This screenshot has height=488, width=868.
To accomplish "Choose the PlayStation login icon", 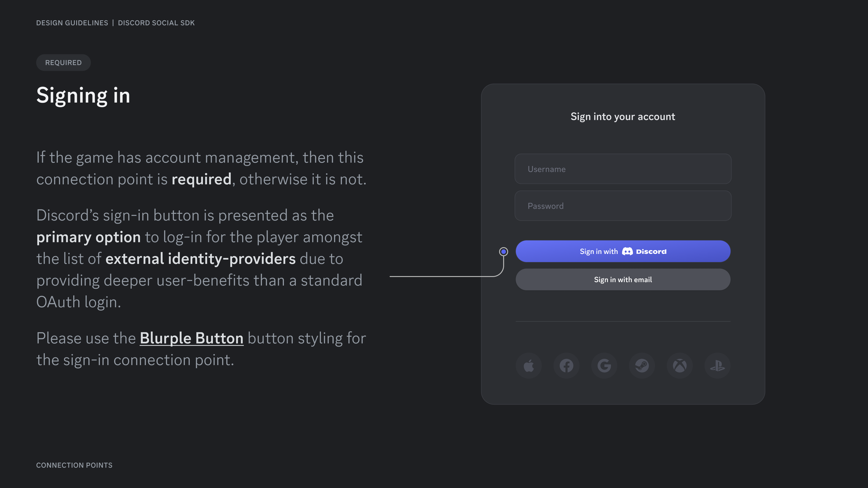I will [x=717, y=365].
